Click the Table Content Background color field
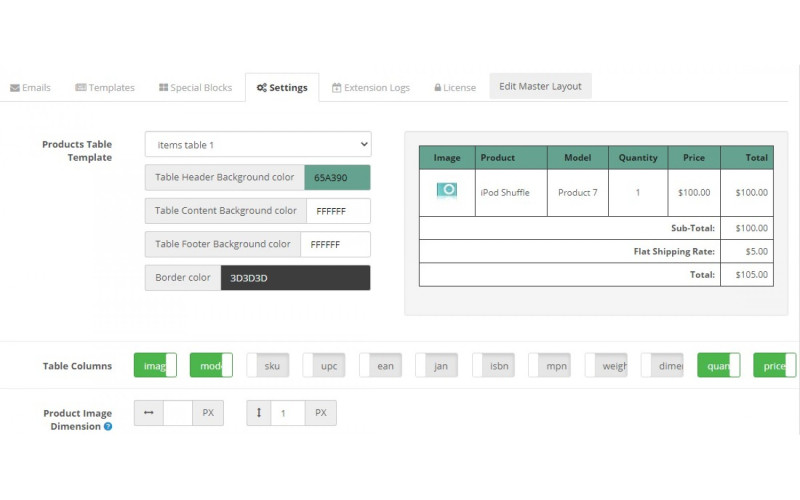Viewport: 800px width, 500px height. [x=338, y=211]
